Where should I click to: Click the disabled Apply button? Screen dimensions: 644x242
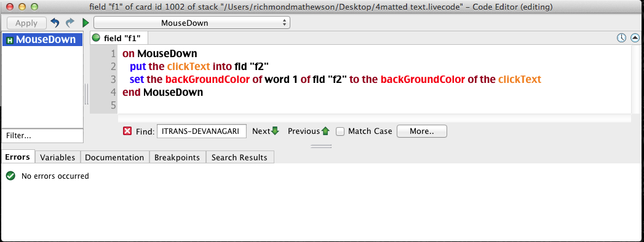26,23
